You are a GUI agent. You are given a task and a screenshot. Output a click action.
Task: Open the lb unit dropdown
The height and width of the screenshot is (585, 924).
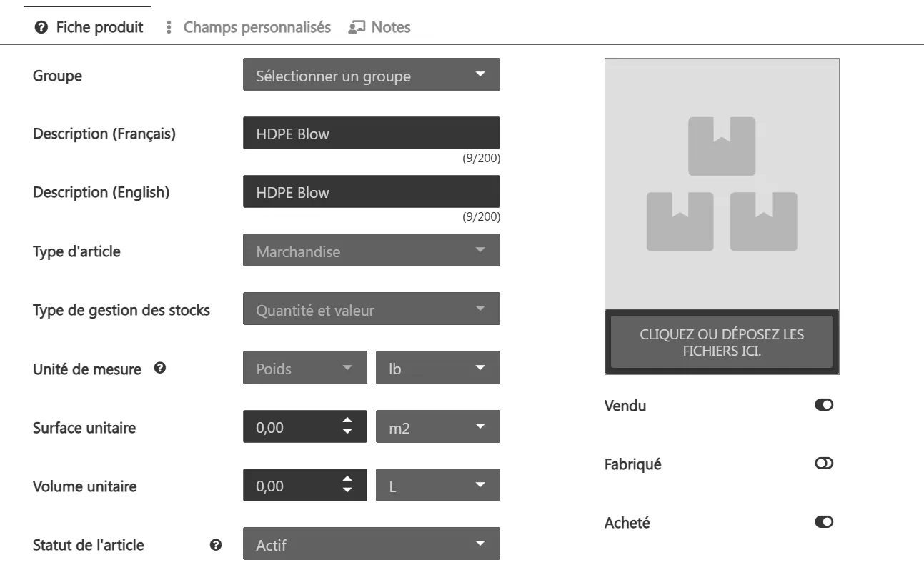click(438, 369)
